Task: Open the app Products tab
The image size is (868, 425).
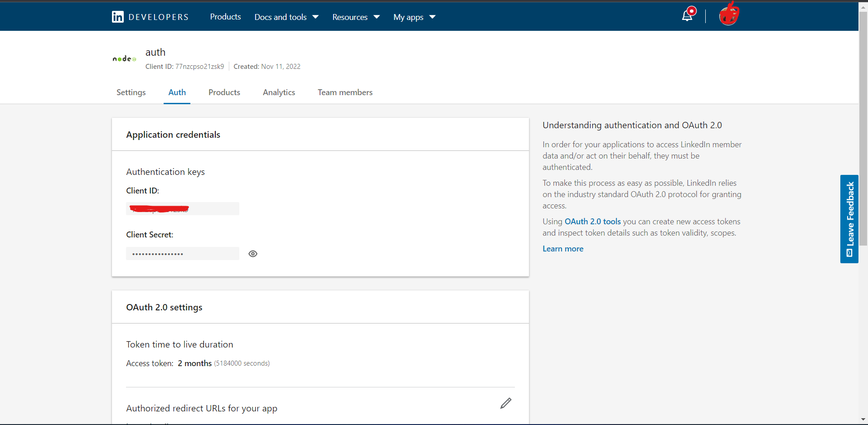Action: (224, 92)
